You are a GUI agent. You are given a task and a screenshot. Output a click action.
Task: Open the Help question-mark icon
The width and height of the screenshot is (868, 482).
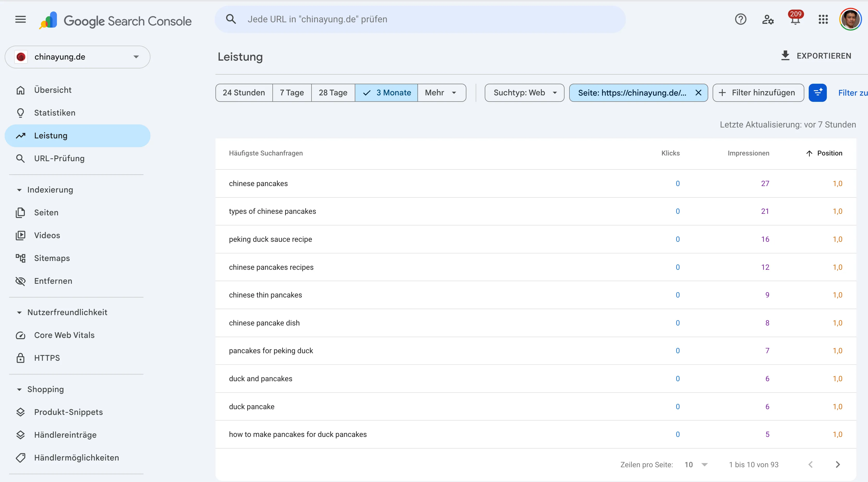tap(740, 19)
